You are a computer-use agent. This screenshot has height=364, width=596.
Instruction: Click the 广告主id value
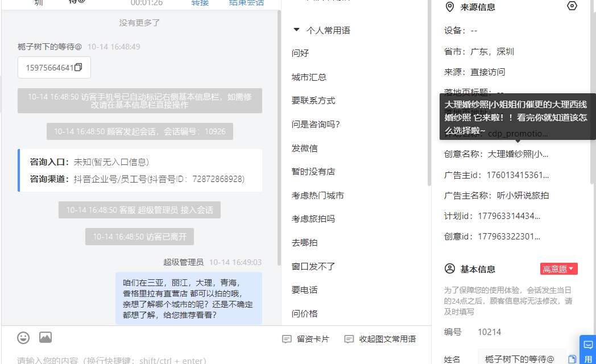[x=518, y=175]
